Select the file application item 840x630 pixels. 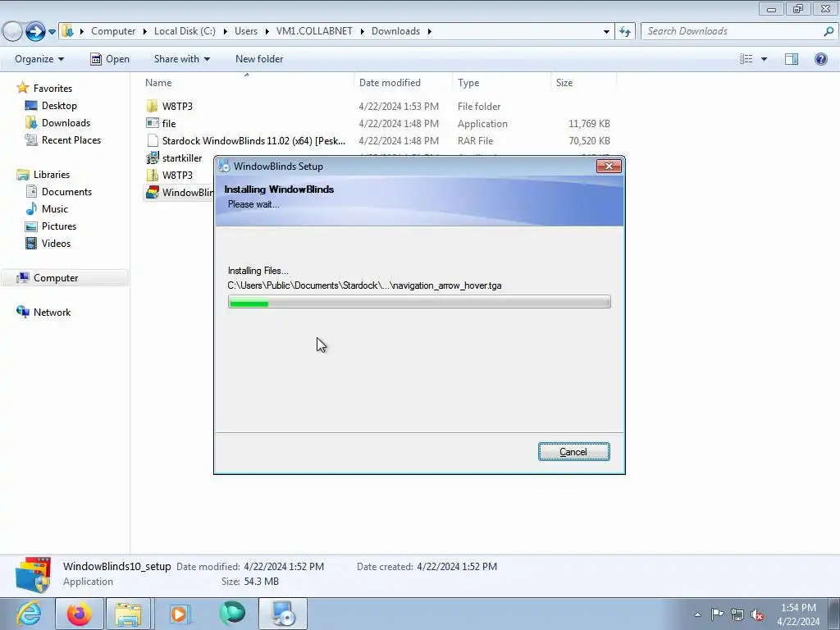pyautogui.click(x=169, y=123)
